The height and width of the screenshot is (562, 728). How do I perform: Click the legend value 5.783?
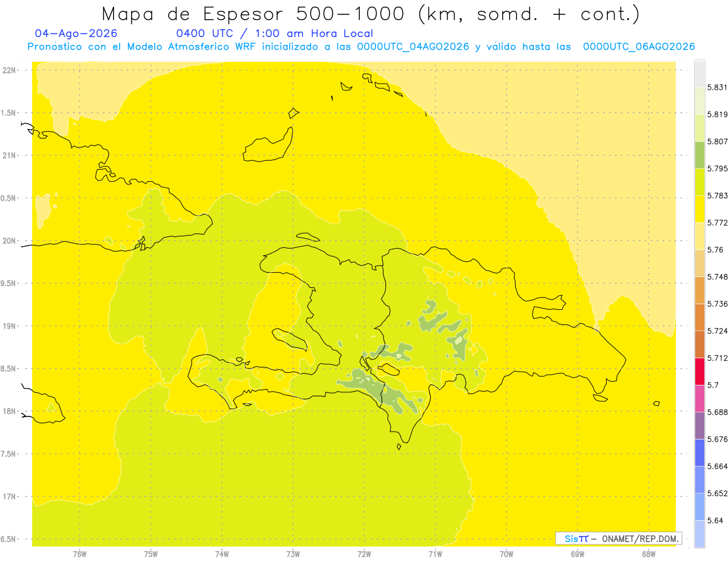click(x=718, y=195)
